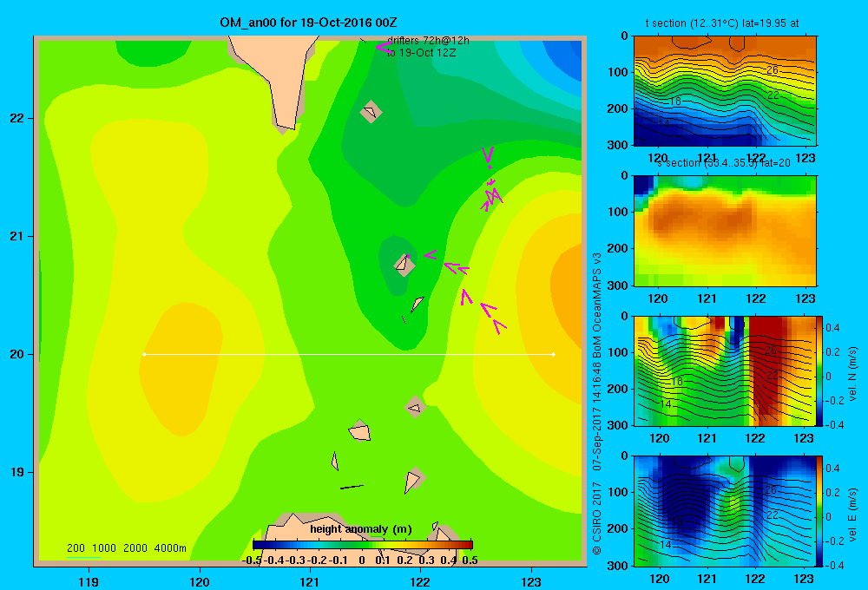Click the "14" contour label in the temperature section
This screenshot has width=868, height=590.
coord(663,123)
